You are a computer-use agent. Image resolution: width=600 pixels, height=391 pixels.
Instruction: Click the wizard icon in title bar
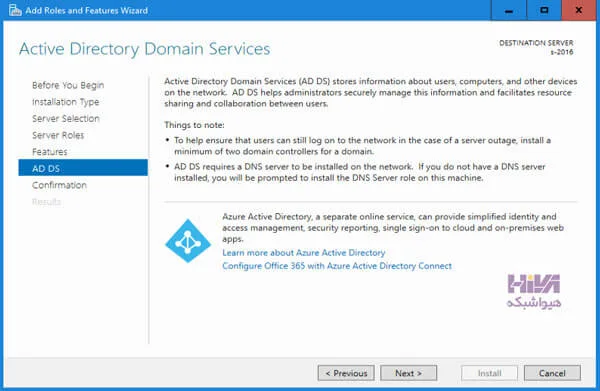coord(15,10)
